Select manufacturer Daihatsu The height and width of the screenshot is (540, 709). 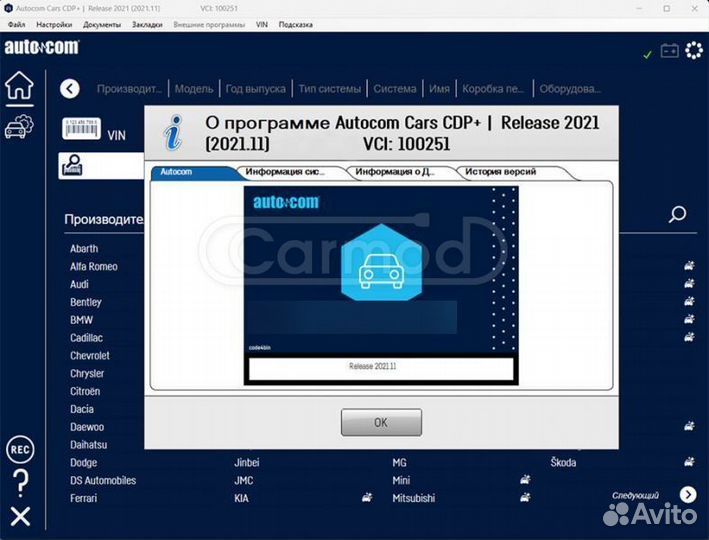pyautogui.click(x=89, y=445)
